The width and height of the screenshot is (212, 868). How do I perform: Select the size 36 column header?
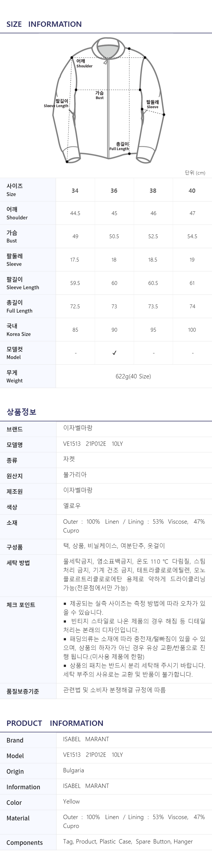pyautogui.click(x=114, y=191)
